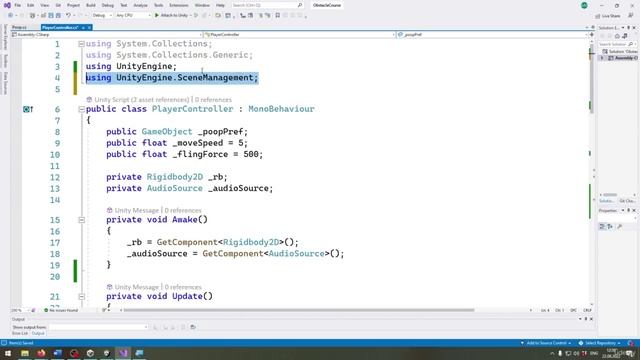Click Add to Source Control in status bar
The height and width of the screenshot is (360, 640).
[546, 343]
